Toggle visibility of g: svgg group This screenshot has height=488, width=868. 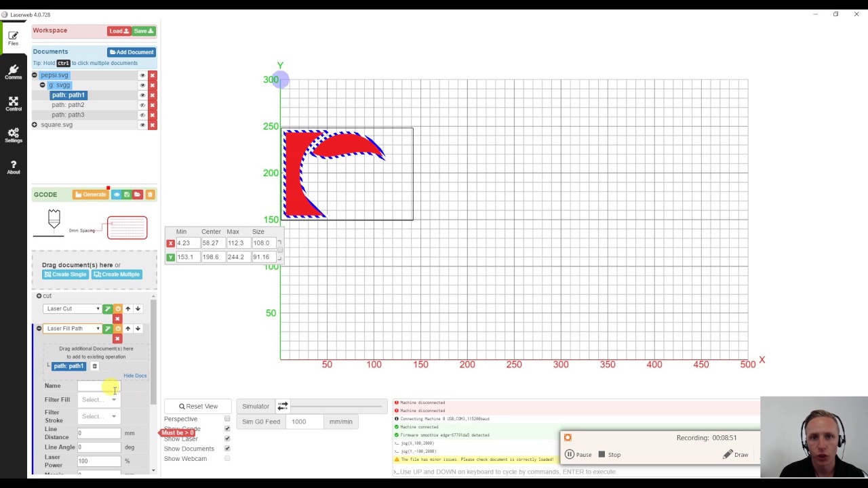tap(142, 85)
